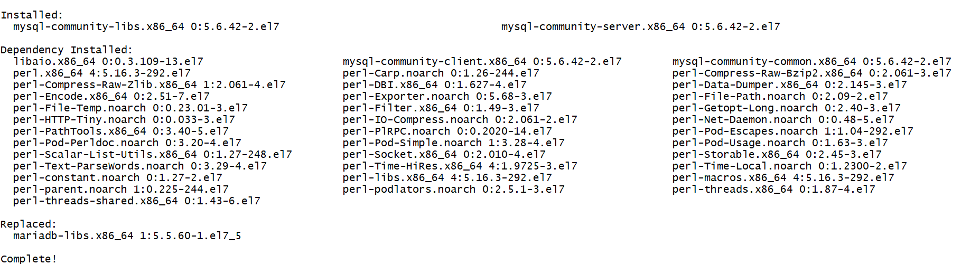Click the perl-podlators.noarch entry

[454, 190]
